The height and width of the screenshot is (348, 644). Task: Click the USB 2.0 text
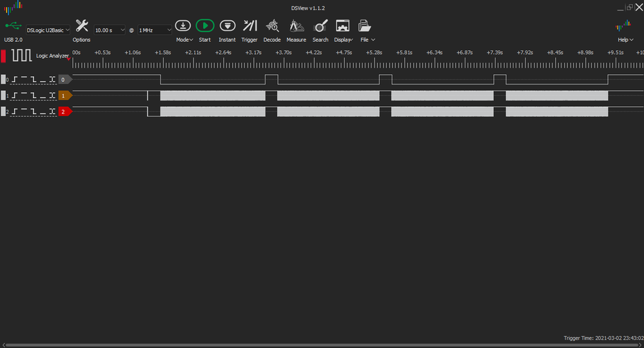click(x=13, y=40)
